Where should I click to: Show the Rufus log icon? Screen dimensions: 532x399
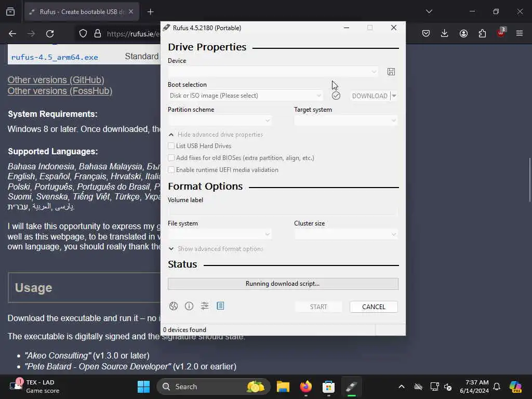point(220,306)
